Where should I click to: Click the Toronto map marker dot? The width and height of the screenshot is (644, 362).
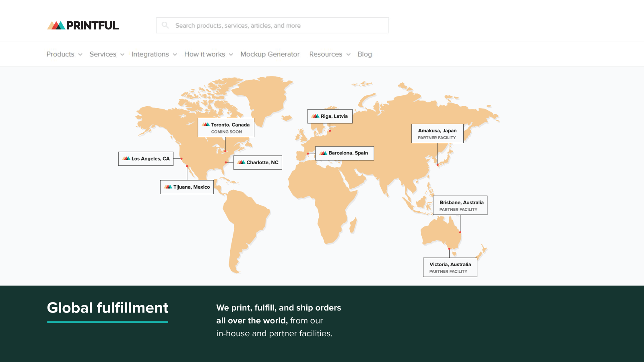pyautogui.click(x=225, y=151)
